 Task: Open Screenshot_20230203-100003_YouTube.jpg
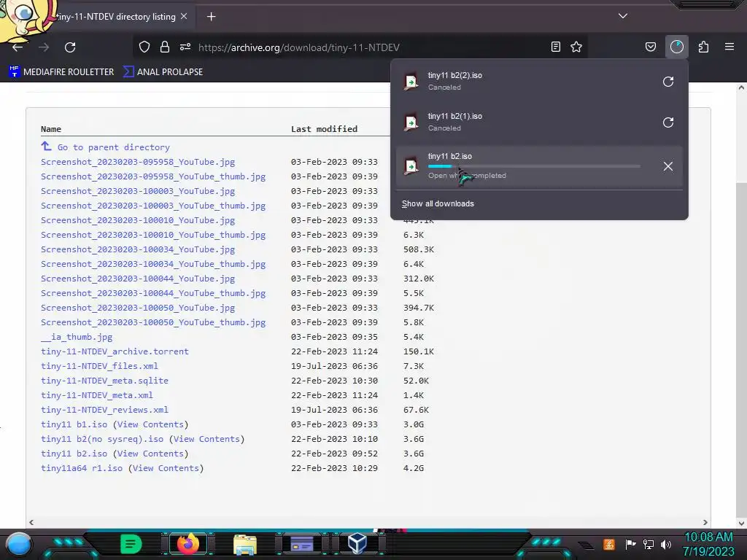coord(138,191)
